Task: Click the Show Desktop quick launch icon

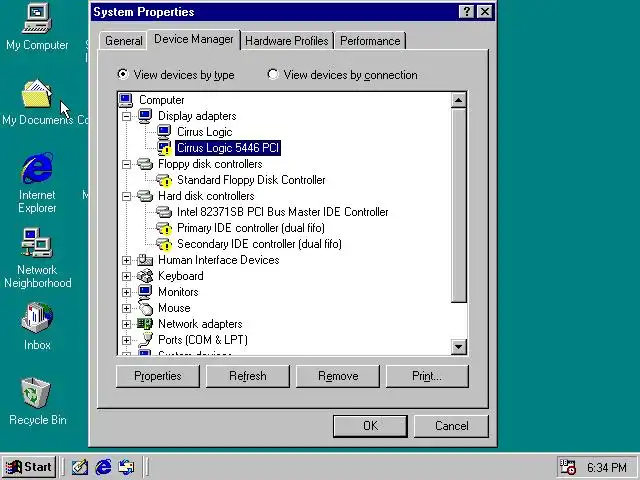Action: tap(80, 467)
